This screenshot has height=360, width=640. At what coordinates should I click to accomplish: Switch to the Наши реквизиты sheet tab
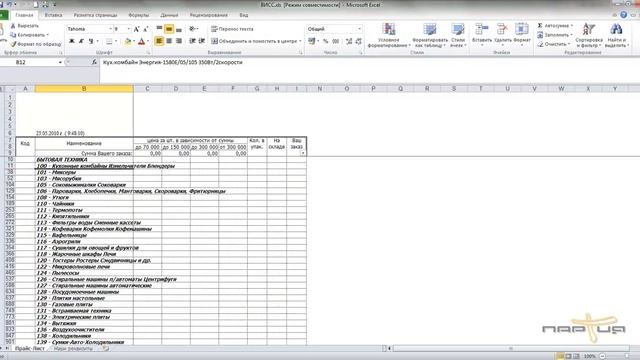click(x=73, y=349)
